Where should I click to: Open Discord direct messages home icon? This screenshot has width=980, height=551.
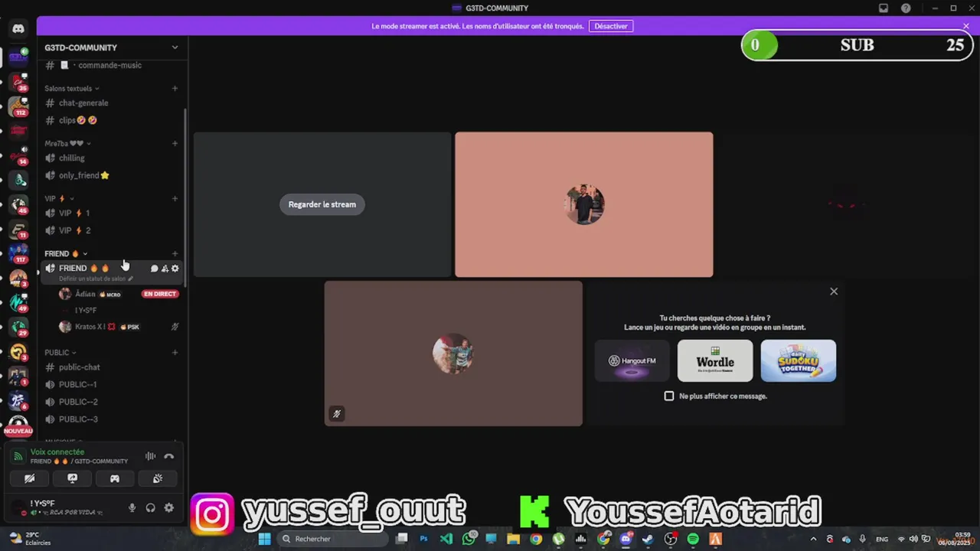18,28
